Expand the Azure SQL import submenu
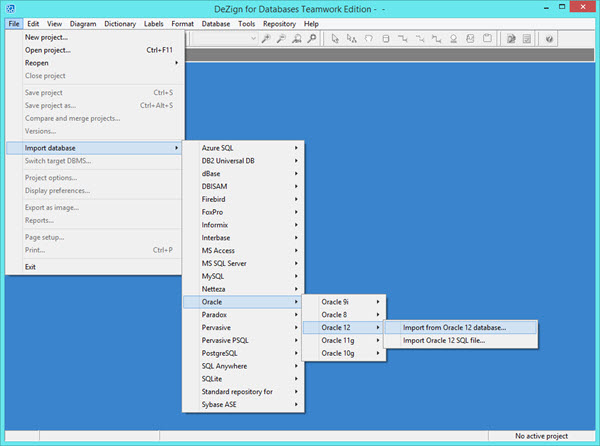This screenshot has width=600, height=446. point(243,148)
